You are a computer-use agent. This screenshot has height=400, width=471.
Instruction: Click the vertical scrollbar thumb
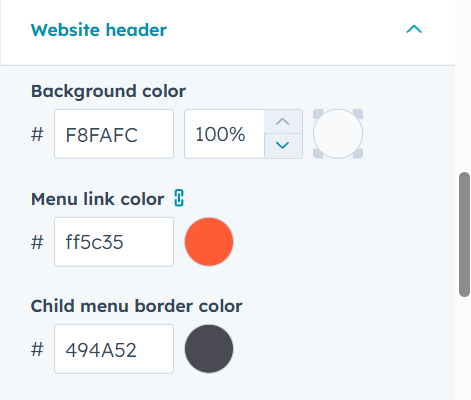tap(464, 234)
